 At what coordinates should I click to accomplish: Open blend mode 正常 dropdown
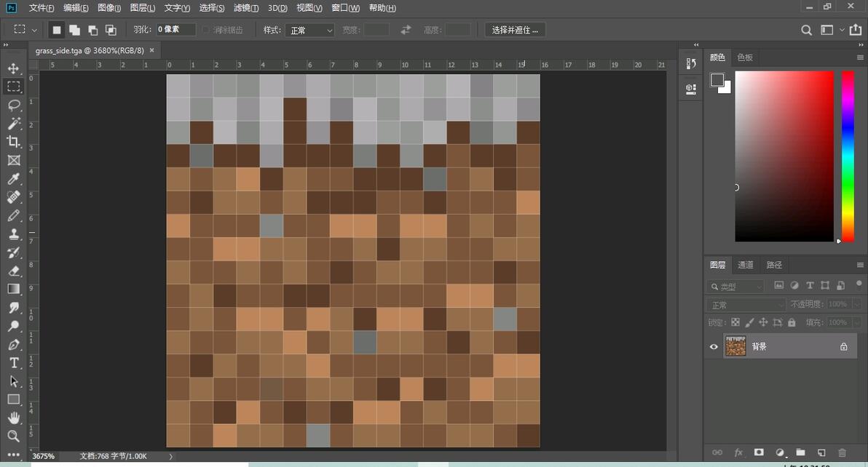pyautogui.click(x=746, y=305)
